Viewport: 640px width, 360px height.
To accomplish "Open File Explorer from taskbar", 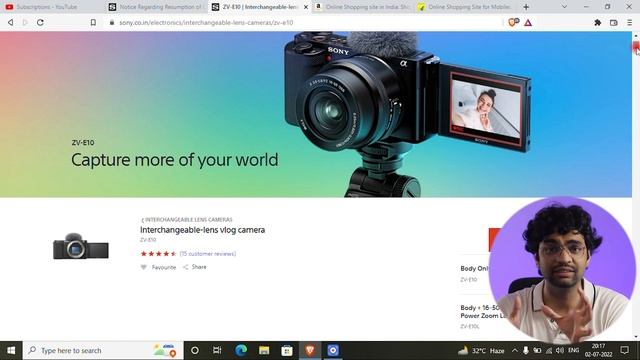I will click(264, 350).
